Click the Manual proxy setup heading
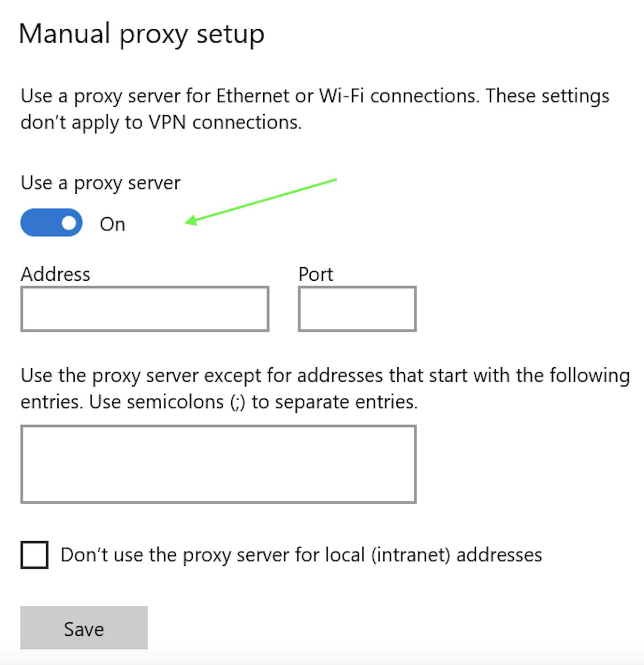The width and height of the screenshot is (644, 665). click(141, 34)
